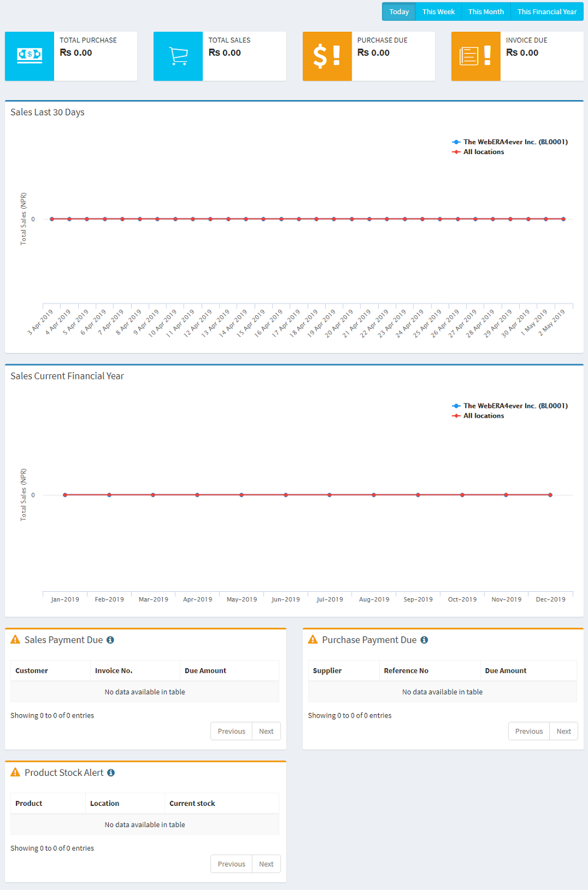Click the red data point for Jun-2019
The image size is (588, 890).
point(286,495)
